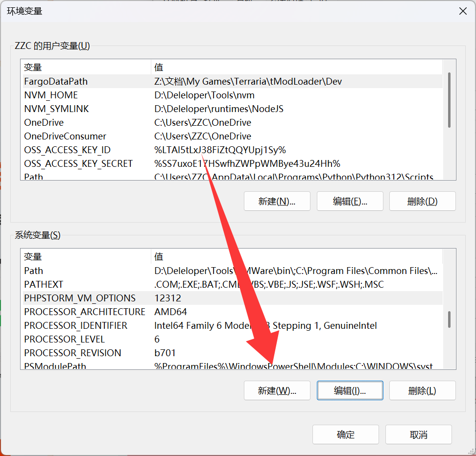476x456 pixels.
Task: Select the PROCESSOR_LEVEL variable
Action: (x=233, y=339)
